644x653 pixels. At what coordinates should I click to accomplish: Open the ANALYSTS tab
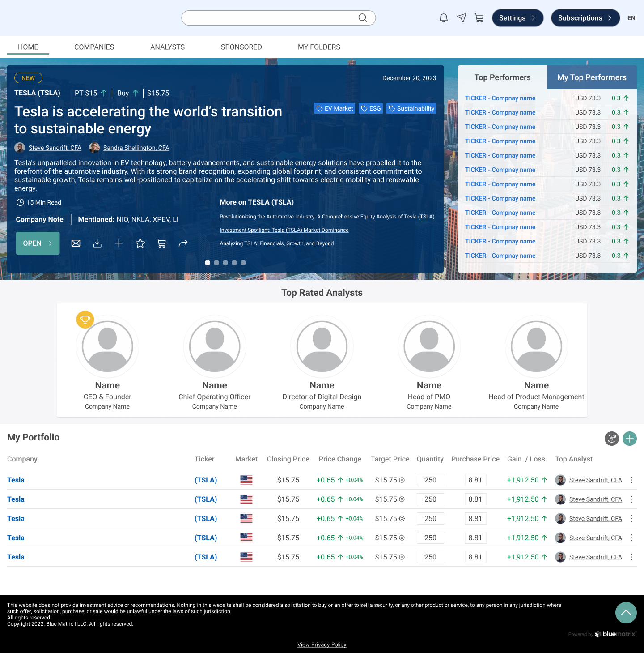click(x=167, y=47)
